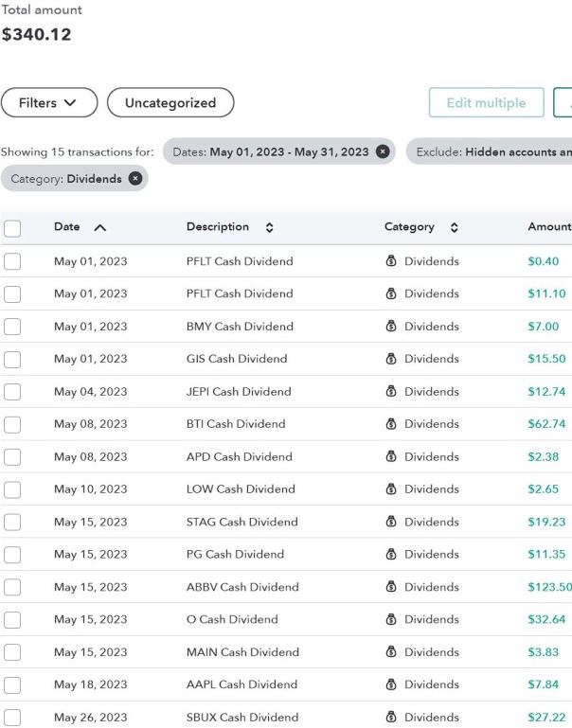
Task: Click the category icon beside SBUX Cash Dividend
Action: 391,717
